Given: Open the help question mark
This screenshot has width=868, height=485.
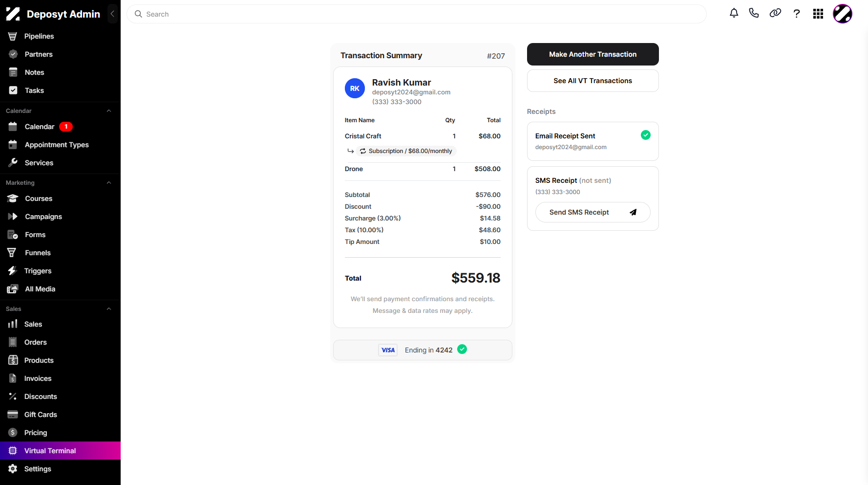Looking at the screenshot, I should click(x=797, y=14).
